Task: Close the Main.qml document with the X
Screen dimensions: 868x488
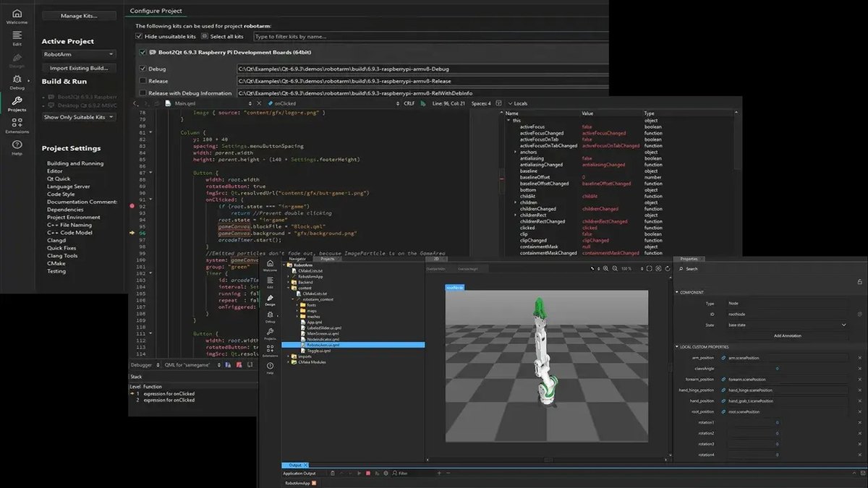Action: (259, 103)
